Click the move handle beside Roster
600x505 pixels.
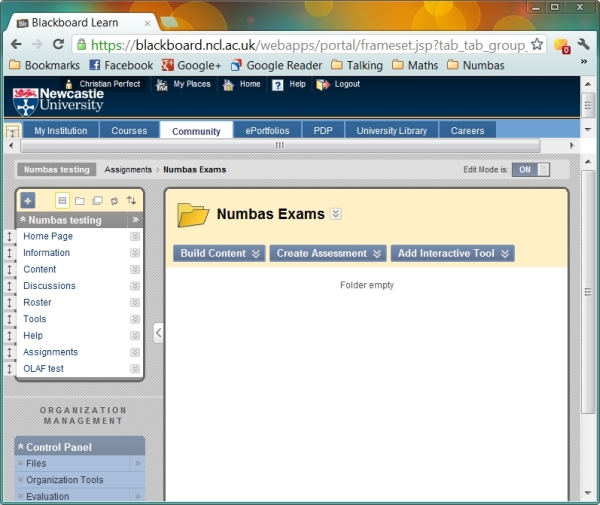(x=10, y=303)
